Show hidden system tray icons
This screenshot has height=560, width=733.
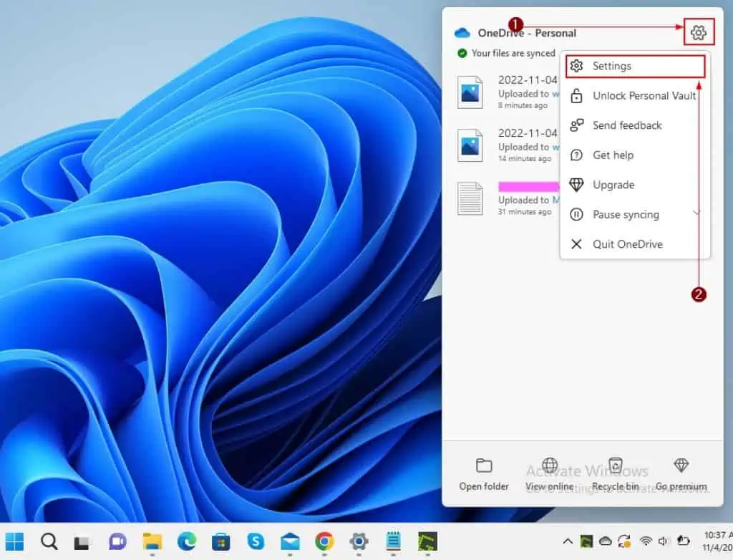[568, 541]
